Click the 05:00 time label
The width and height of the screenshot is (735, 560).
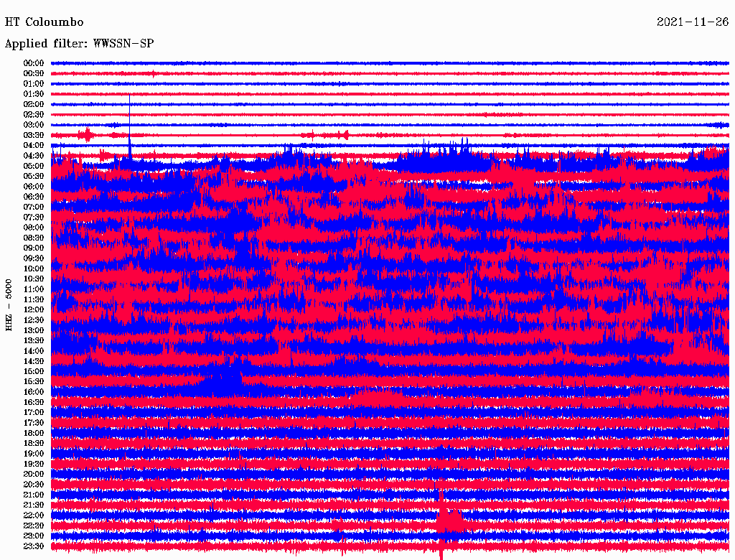click(x=34, y=166)
